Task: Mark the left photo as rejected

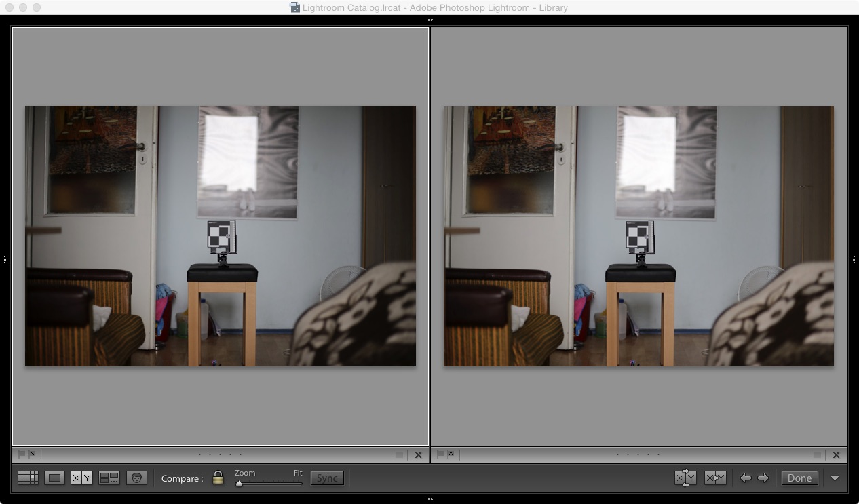Action: pos(32,454)
